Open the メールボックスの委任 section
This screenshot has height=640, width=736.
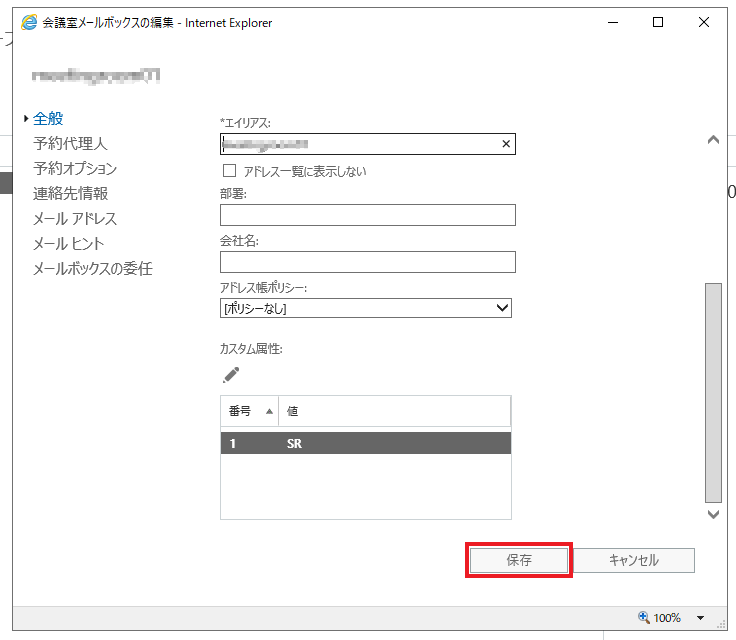pyautogui.click(x=92, y=269)
